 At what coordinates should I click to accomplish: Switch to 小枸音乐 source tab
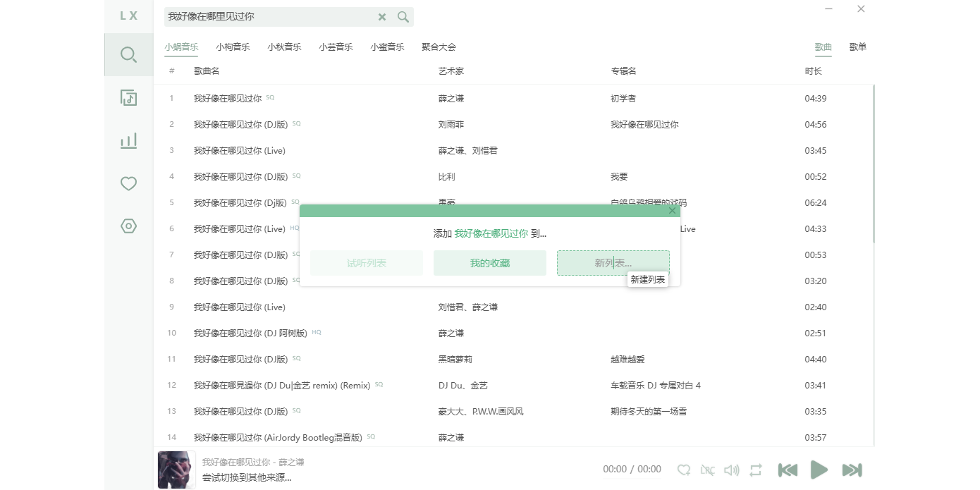[233, 47]
